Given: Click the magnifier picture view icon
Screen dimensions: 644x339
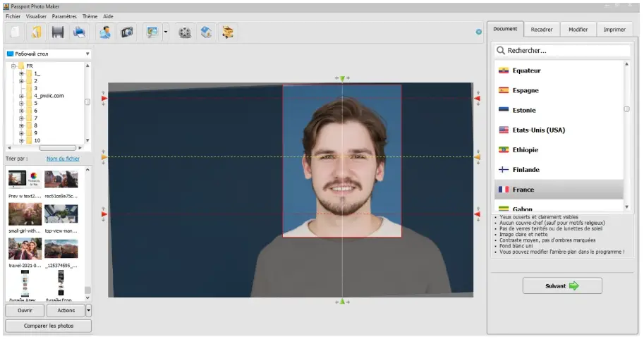Looking at the screenshot, I should point(153,32).
